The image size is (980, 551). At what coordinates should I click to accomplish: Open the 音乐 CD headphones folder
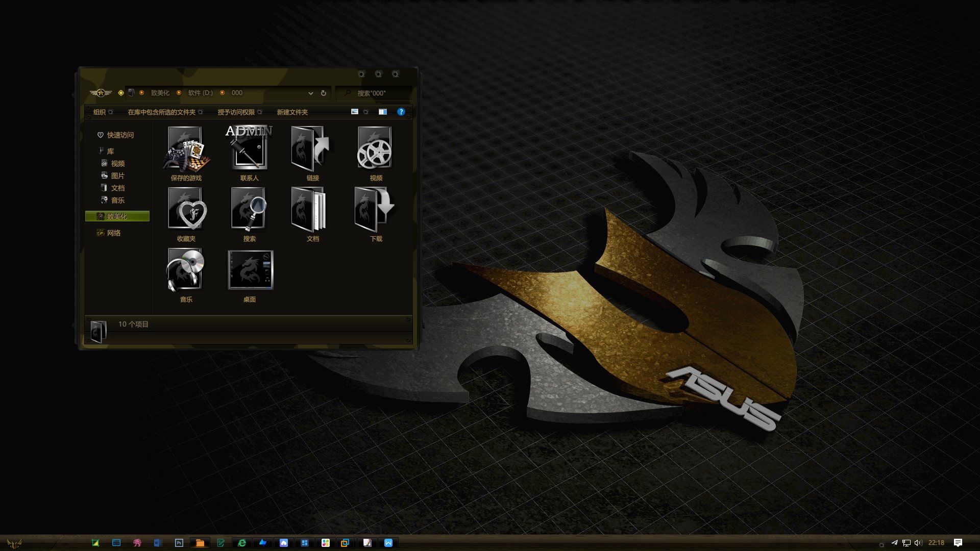click(186, 275)
